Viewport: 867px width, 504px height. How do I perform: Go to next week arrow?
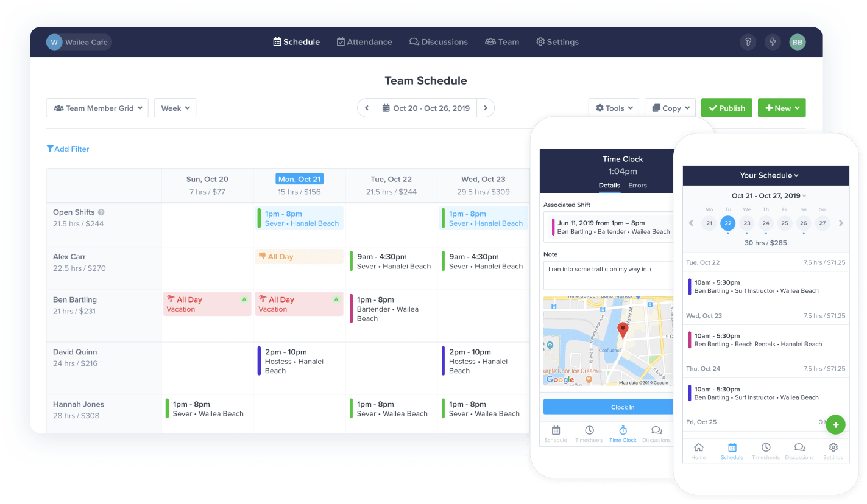(486, 108)
